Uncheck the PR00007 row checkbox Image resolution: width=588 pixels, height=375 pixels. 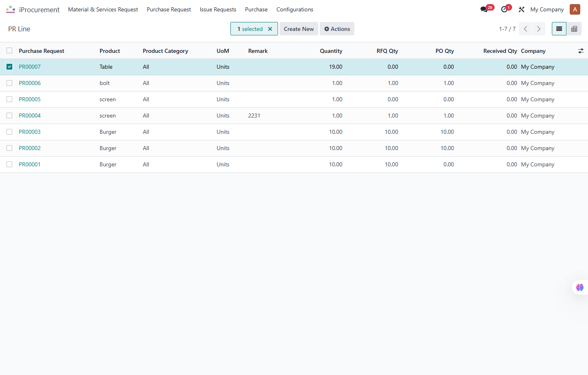click(x=9, y=67)
